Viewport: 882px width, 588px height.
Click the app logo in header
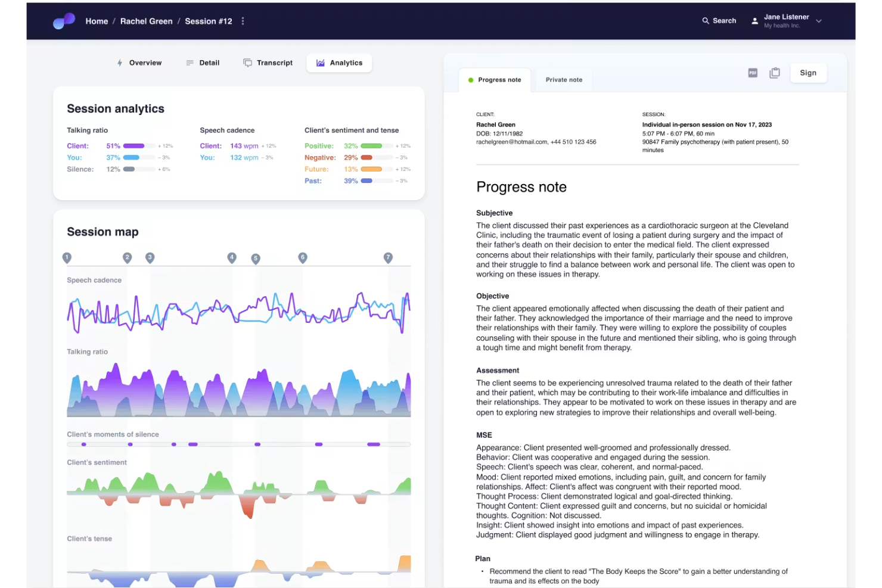coord(64,21)
